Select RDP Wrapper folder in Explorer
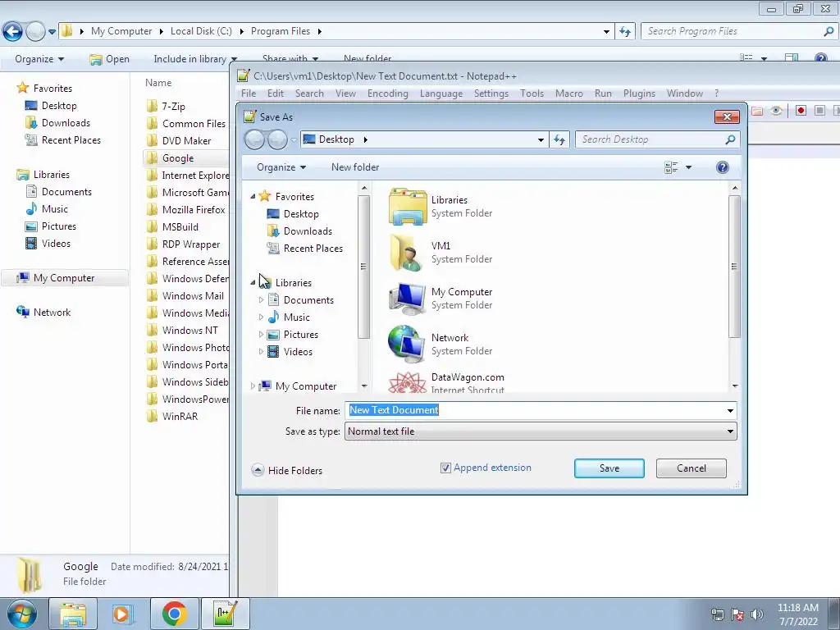Screen dimensions: 840x630 click(x=184, y=244)
